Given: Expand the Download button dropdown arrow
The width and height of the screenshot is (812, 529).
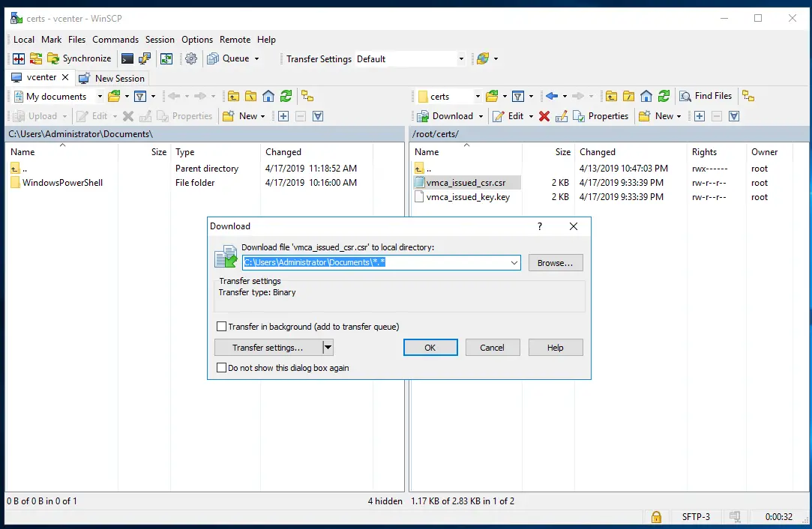Looking at the screenshot, I should 481,116.
